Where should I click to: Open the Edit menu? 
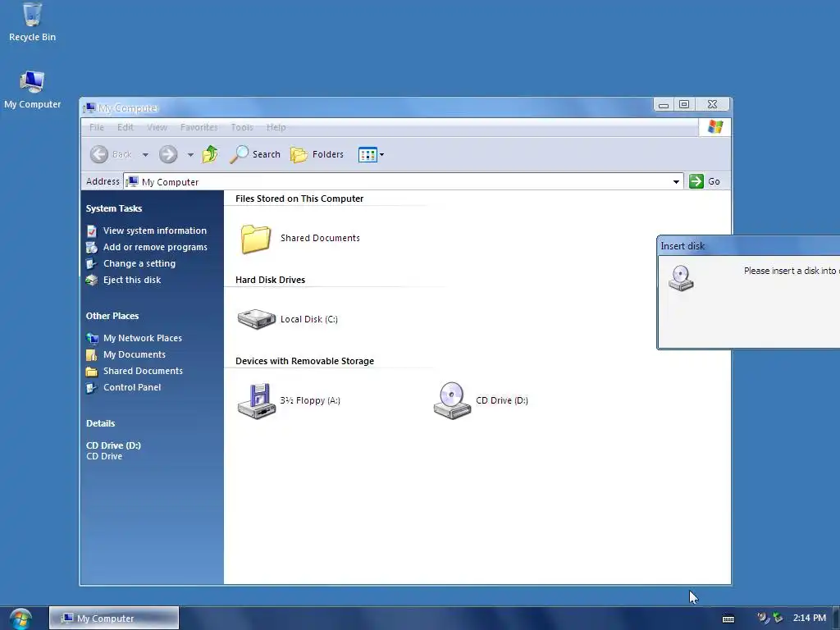tap(126, 127)
